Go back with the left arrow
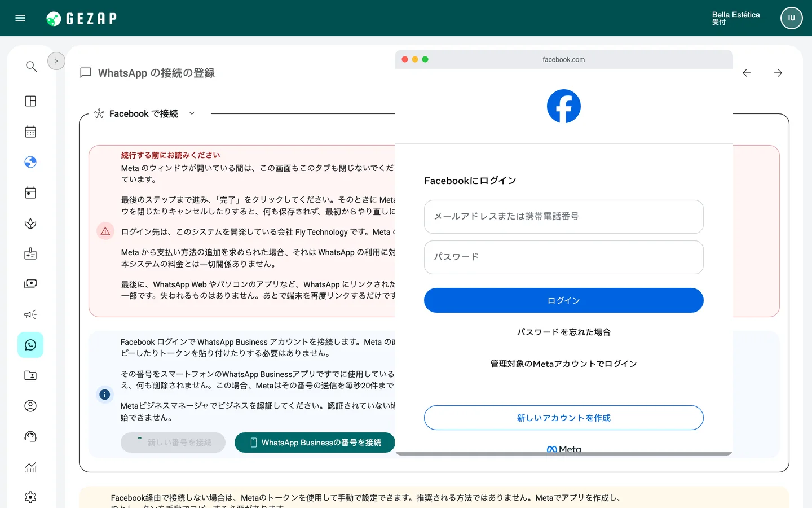The height and width of the screenshot is (508, 812). pos(747,73)
